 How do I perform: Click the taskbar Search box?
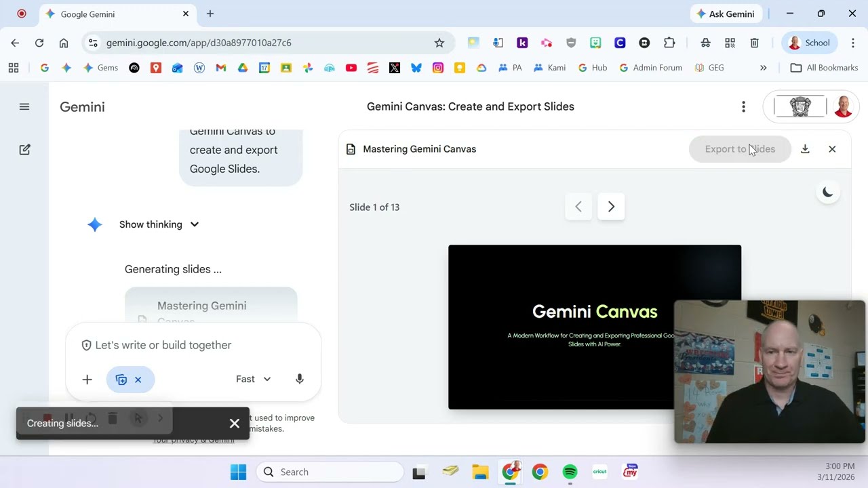click(330, 472)
